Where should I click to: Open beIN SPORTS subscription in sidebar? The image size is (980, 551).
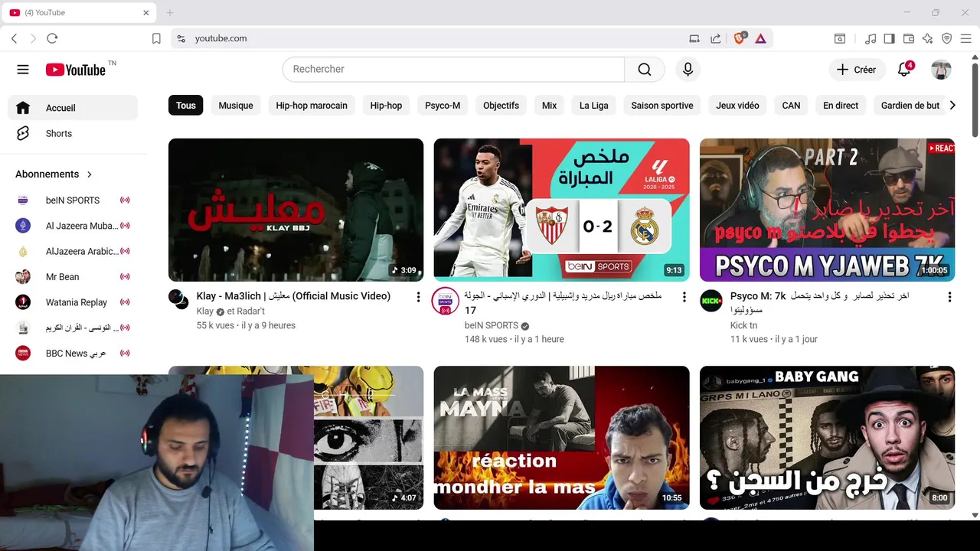73,201
